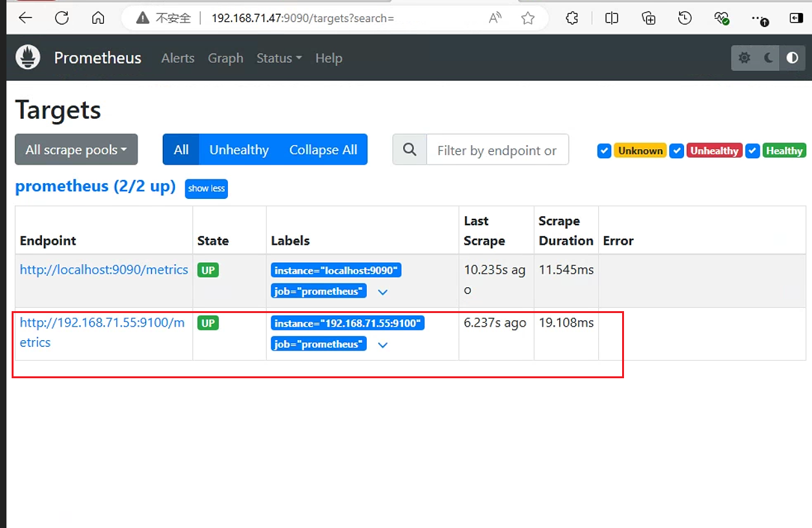Image resolution: width=812 pixels, height=528 pixels.
Task: Select the browser-preferred theme half-circle icon
Action: pyautogui.click(x=792, y=58)
